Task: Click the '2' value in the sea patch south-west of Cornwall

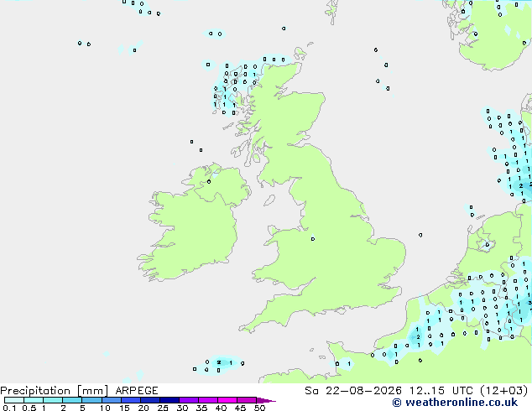Action: (x=219, y=362)
